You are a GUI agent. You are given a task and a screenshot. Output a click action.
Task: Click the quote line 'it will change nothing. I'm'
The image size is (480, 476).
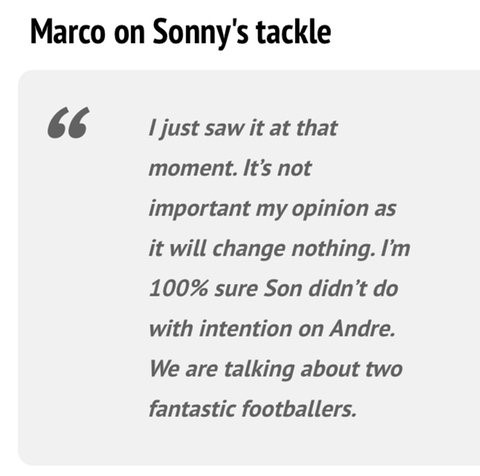pos(279,249)
